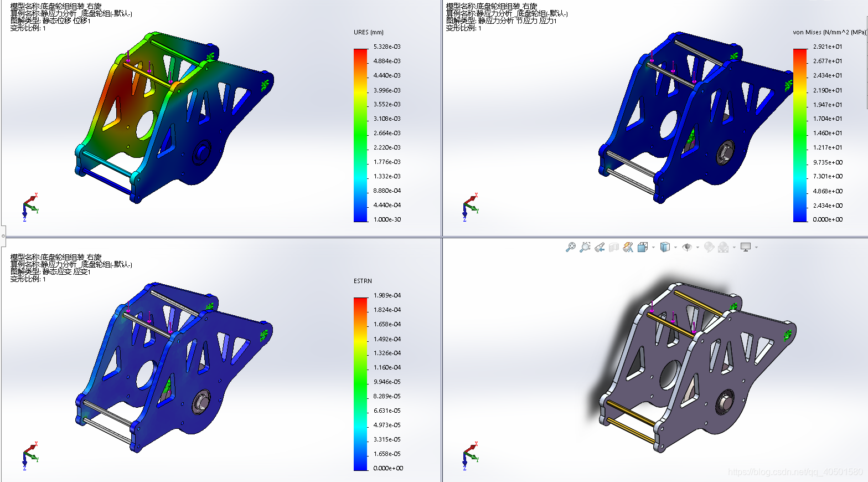Click strain legend value "1.326e-04"
Screen dimensions: 868x482
tap(387, 353)
